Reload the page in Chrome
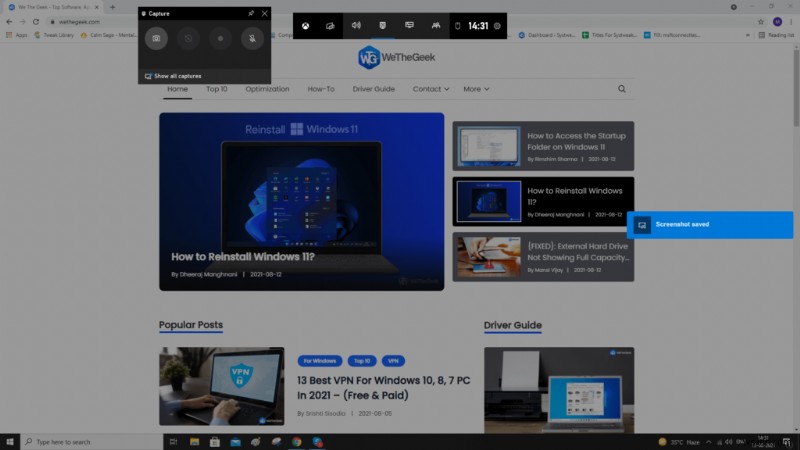Viewport: 800px width, 450px height. (x=36, y=22)
